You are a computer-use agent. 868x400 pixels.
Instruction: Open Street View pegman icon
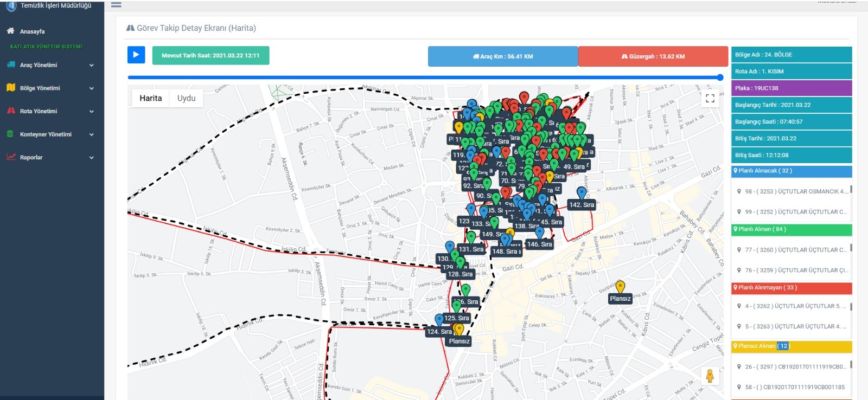pos(710,376)
